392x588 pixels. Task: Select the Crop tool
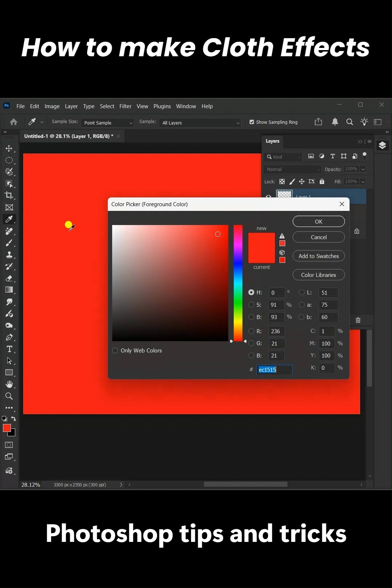[9, 195]
